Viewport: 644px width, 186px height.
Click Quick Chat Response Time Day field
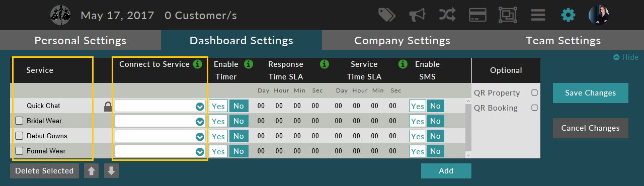261,106
